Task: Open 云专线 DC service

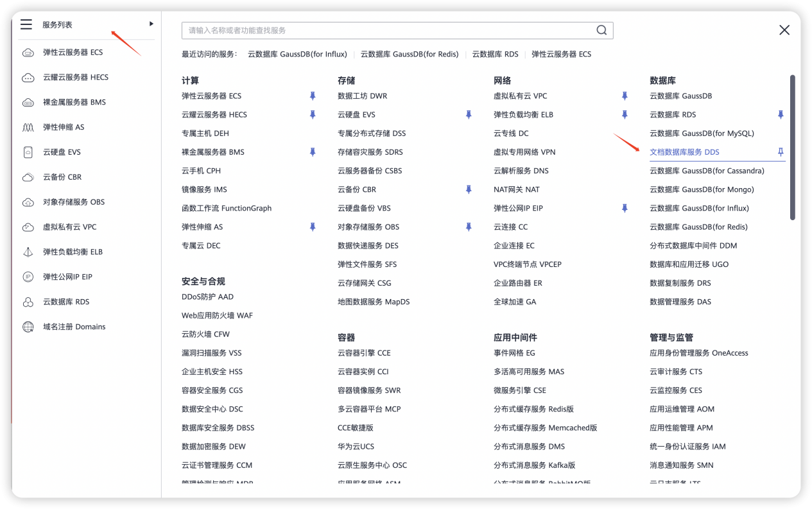Action: [x=511, y=134]
